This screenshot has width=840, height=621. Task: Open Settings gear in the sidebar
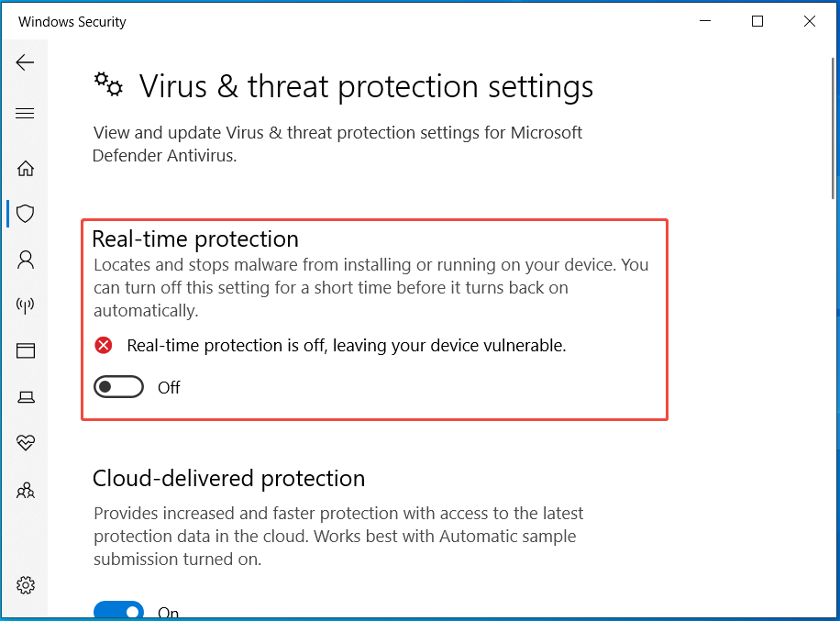pos(26,585)
